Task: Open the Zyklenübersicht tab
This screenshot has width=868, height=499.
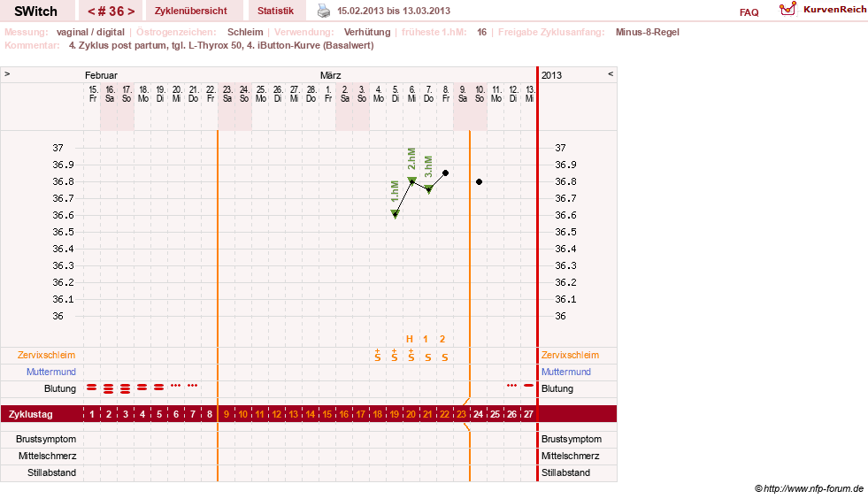Action: pos(191,11)
